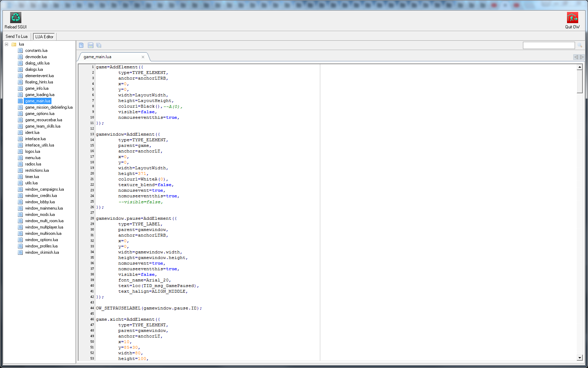Select logos.lua file
The width and height of the screenshot is (588, 368).
click(x=33, y=151)
